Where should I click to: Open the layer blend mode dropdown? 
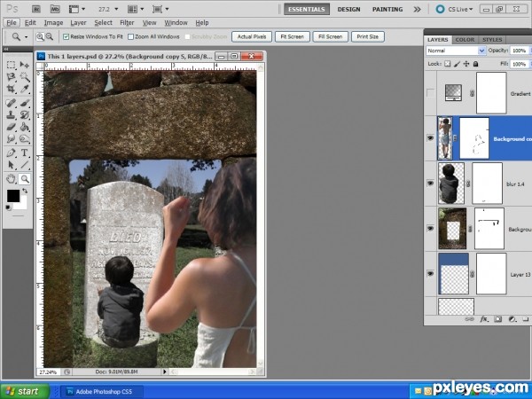click(457, 51)
